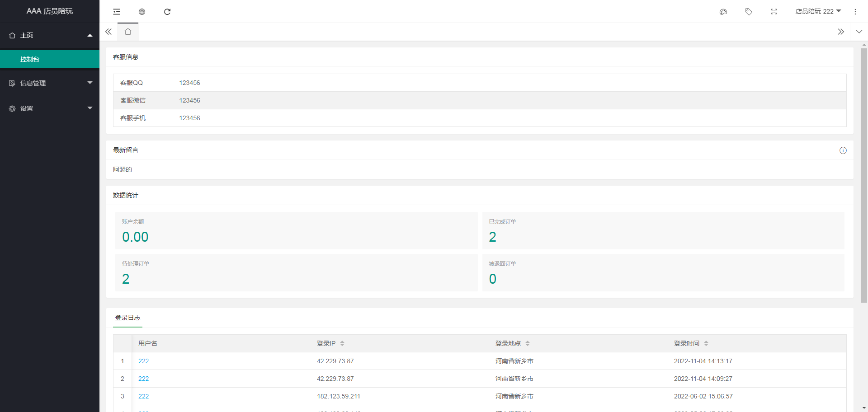Image resolution: width=868 pixels, height=412 pixels.
Task: Click the 阿瑟的 message text
Action: [x=123, y=169]
